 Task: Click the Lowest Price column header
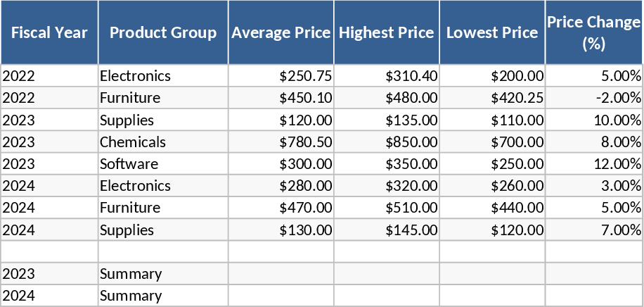coord(491,32)
